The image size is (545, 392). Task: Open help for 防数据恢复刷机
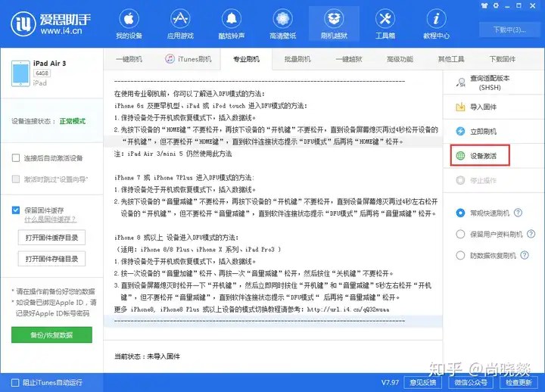pos(525,255)
